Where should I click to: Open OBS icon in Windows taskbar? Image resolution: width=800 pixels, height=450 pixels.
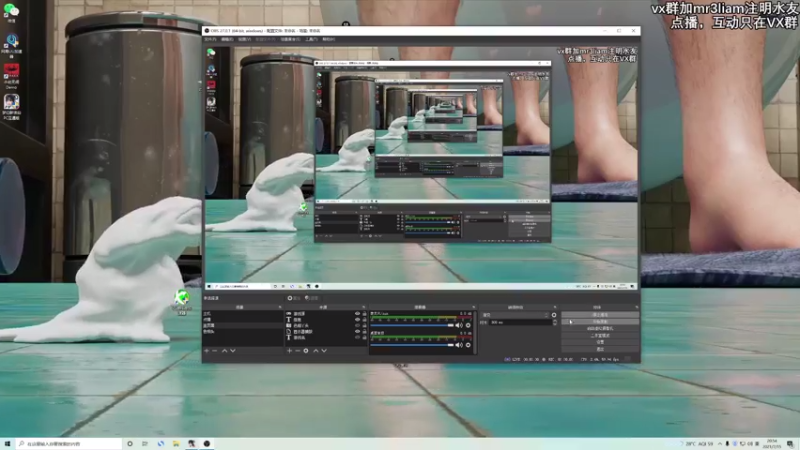[207, 444]
